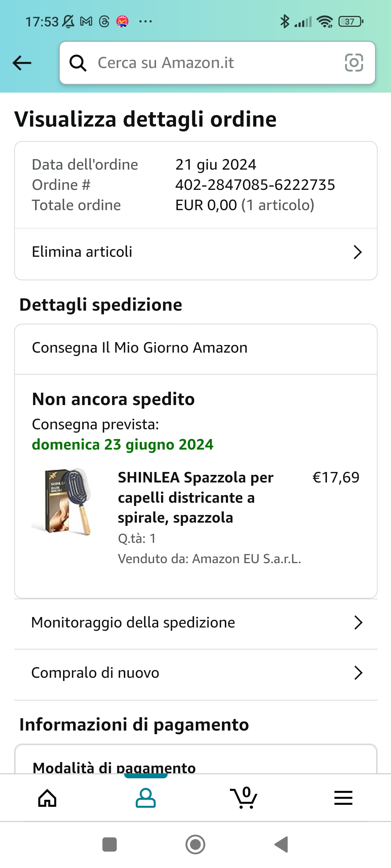Tap the camera scan icon in search bar

tap(354, 63)
